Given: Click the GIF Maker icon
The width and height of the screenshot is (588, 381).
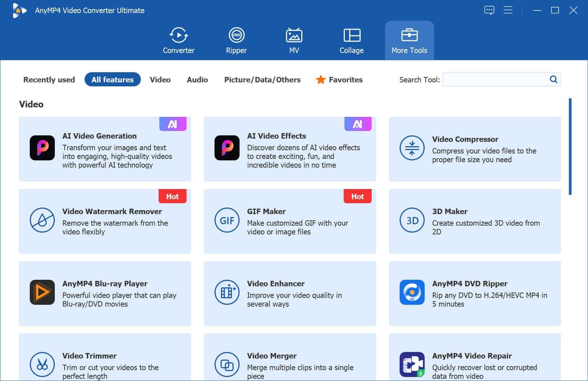Looking at the screenshot, I should tap(227, 220).
